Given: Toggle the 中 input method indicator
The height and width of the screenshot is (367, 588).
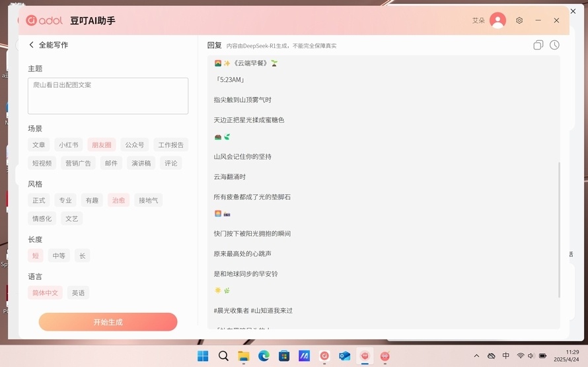Looking at the screenshot, I should [x=506, y=356].
